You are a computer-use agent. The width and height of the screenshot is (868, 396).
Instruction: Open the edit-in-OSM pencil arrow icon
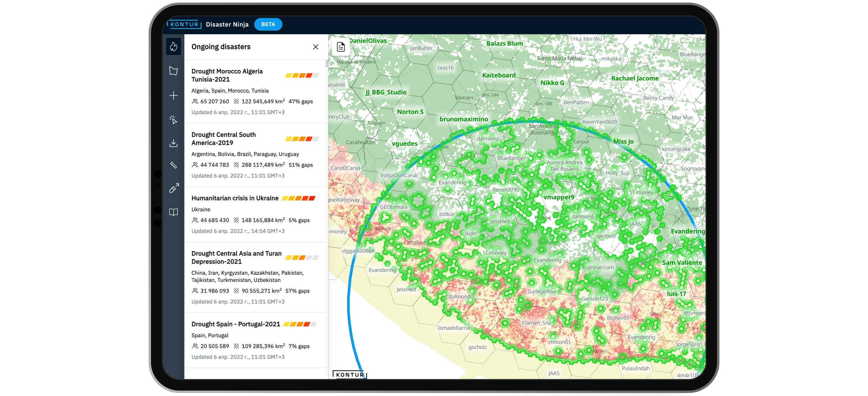click(x=174, y=188)
